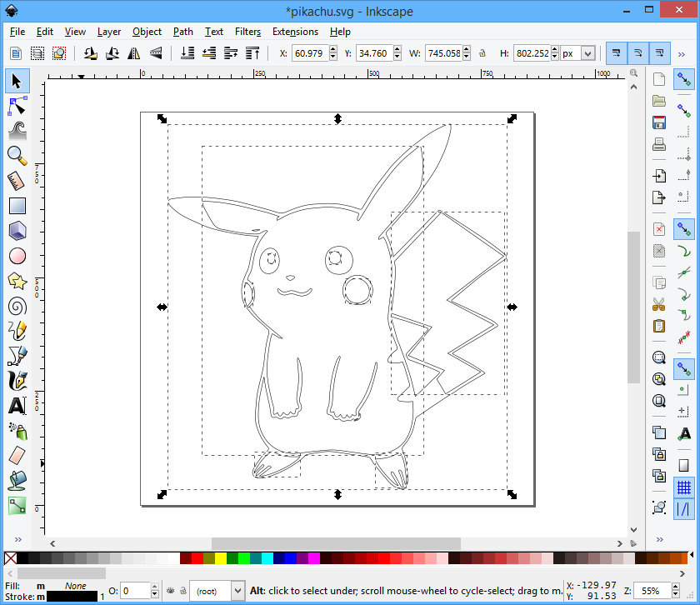Toggle move gradients with object button

point(660,53)
